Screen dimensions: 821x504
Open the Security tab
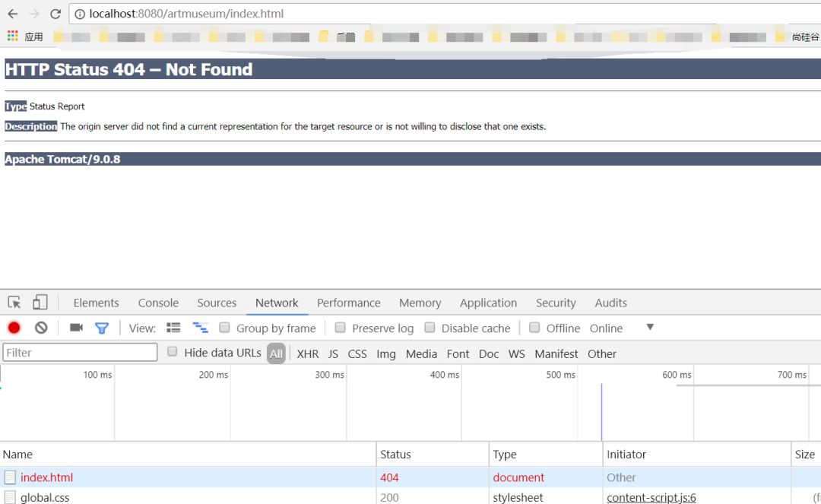click(556, 303)
